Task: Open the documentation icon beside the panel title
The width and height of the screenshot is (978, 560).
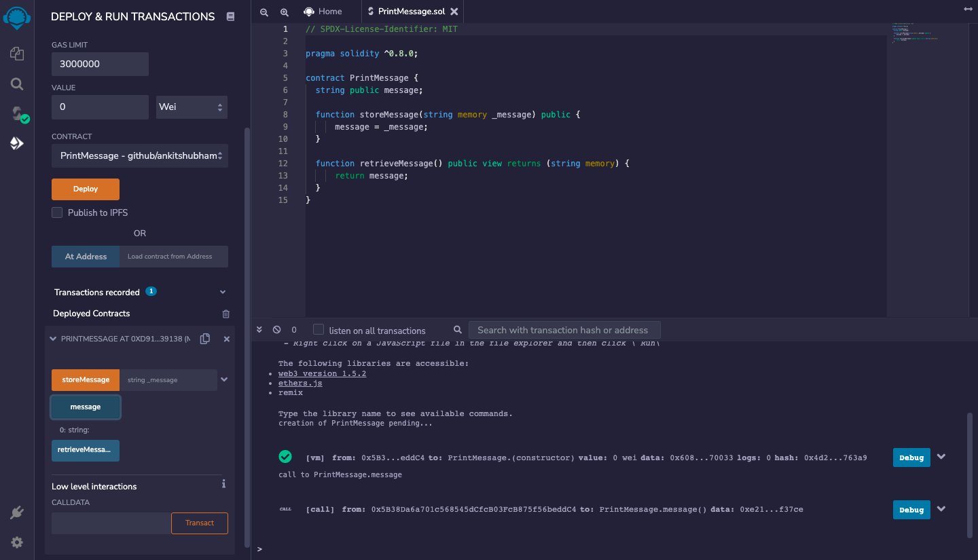Action: [x=230, y=16]
